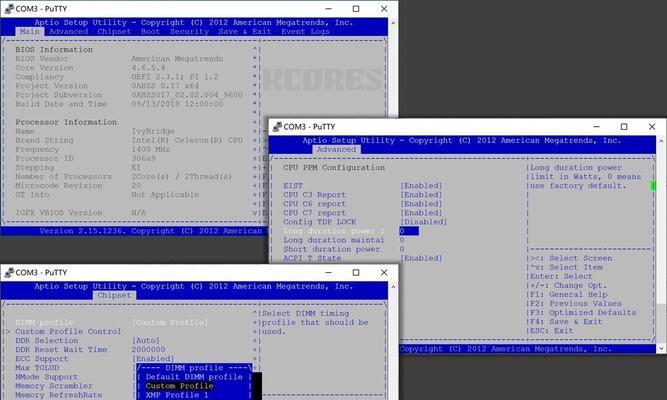Go to the Save & Exit tab
This screenshot has height=400, width=667.
click(245, 31)
